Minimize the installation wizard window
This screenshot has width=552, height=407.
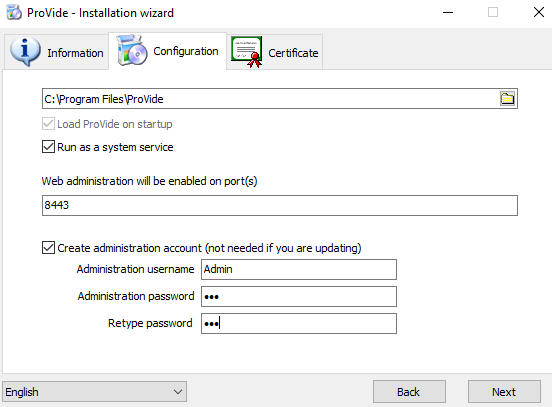448,12
